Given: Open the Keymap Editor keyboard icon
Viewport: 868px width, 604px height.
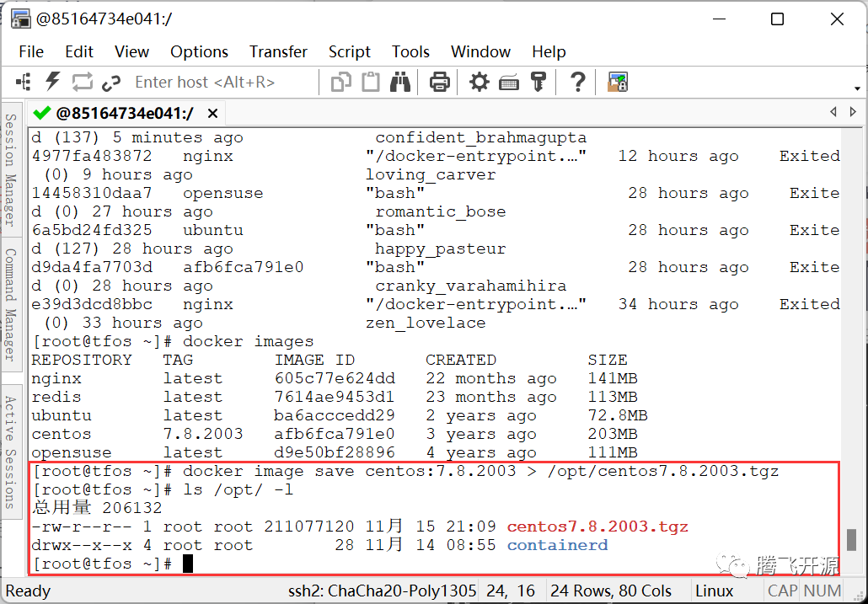Looking at the screenshot, I should [509, 83].
